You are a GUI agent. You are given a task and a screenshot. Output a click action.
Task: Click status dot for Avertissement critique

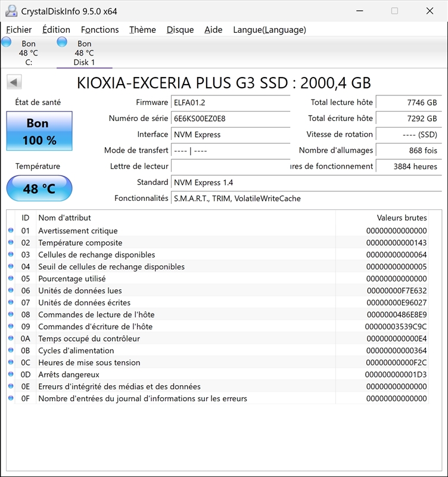[11, 230]
